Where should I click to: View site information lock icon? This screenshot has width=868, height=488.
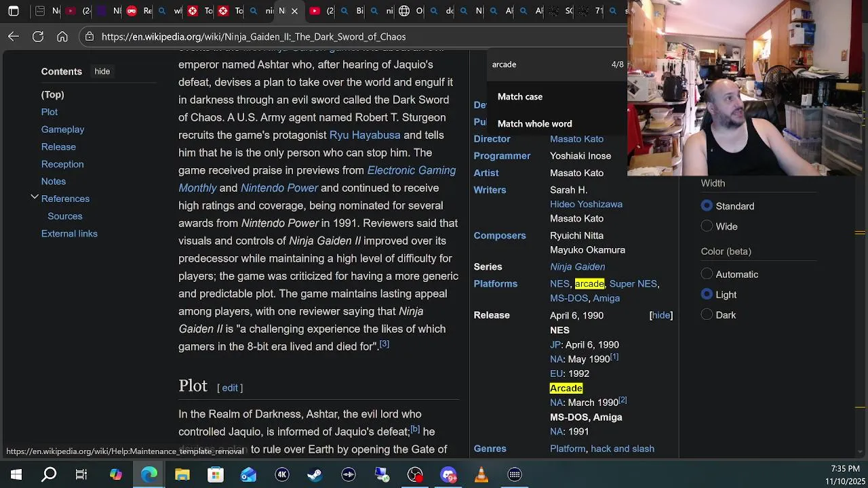tap(90, 37)
